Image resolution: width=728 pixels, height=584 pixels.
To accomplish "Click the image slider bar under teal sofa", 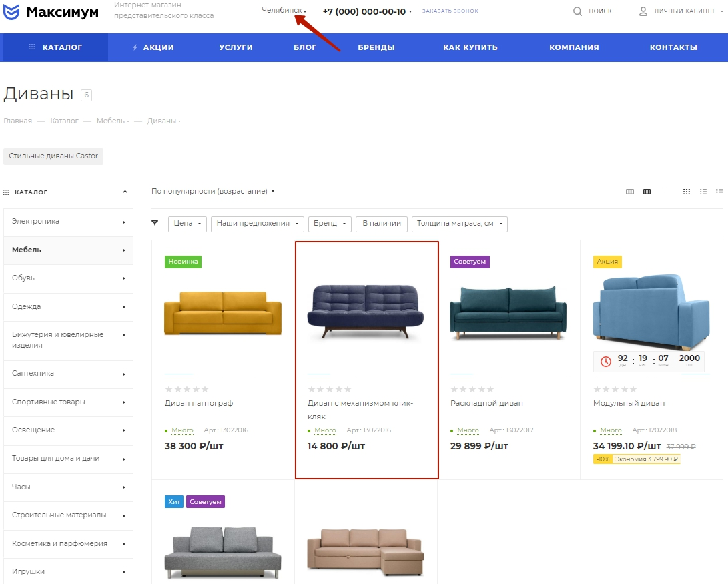I will [508, 374].
